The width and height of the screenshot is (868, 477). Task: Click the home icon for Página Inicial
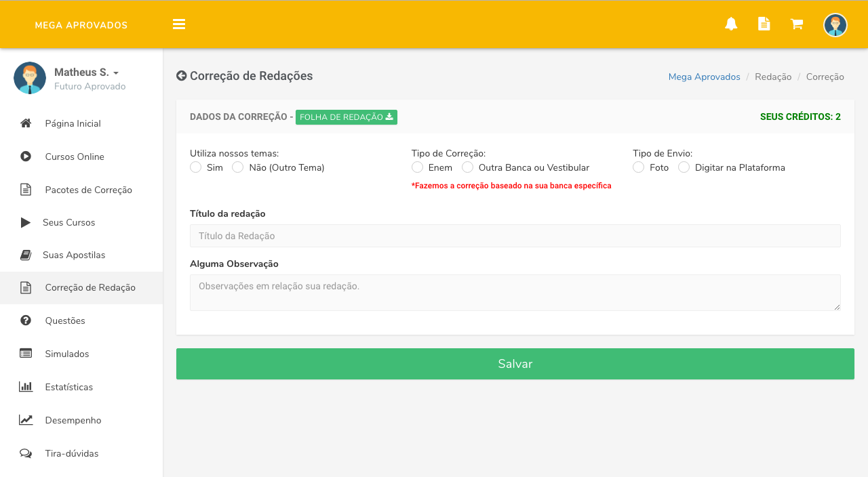tap(26, 123)
